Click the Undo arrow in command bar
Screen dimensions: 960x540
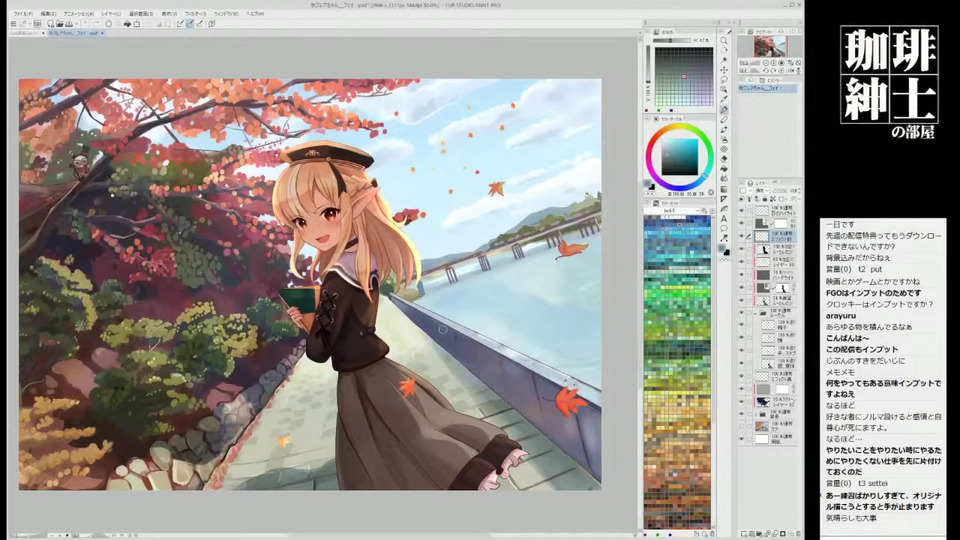click(86, 24)
